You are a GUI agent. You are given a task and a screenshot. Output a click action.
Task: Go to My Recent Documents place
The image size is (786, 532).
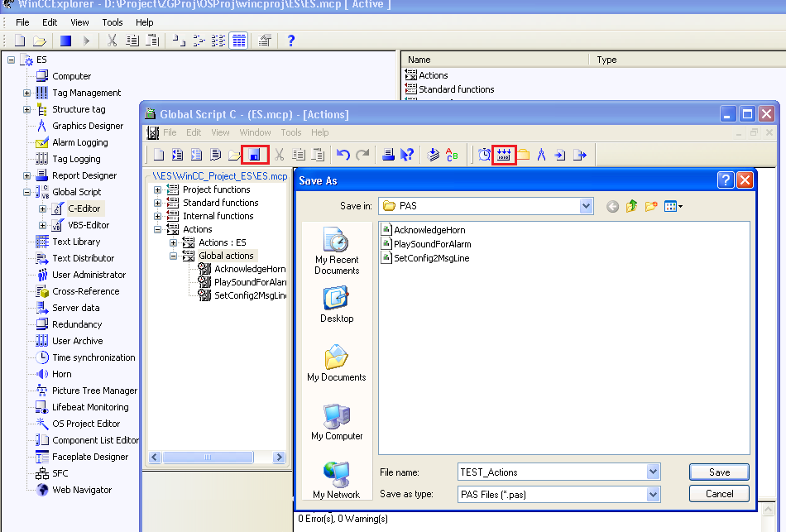click(x=337, y=251)
